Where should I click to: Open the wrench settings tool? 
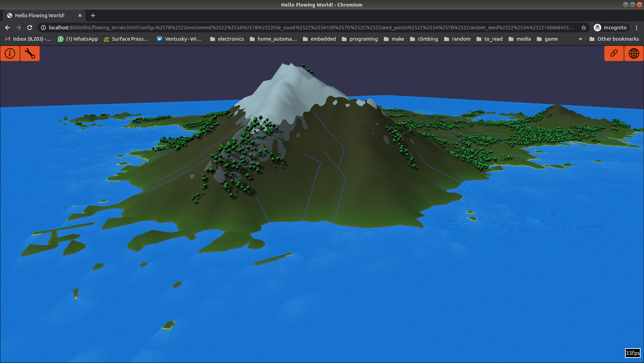tap(30, 53)
